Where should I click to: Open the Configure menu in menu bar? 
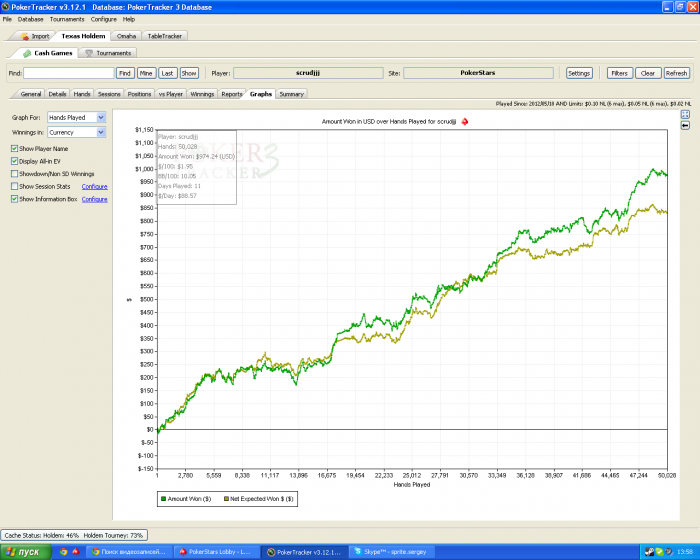pyautogui.click(x=103, y=19)
